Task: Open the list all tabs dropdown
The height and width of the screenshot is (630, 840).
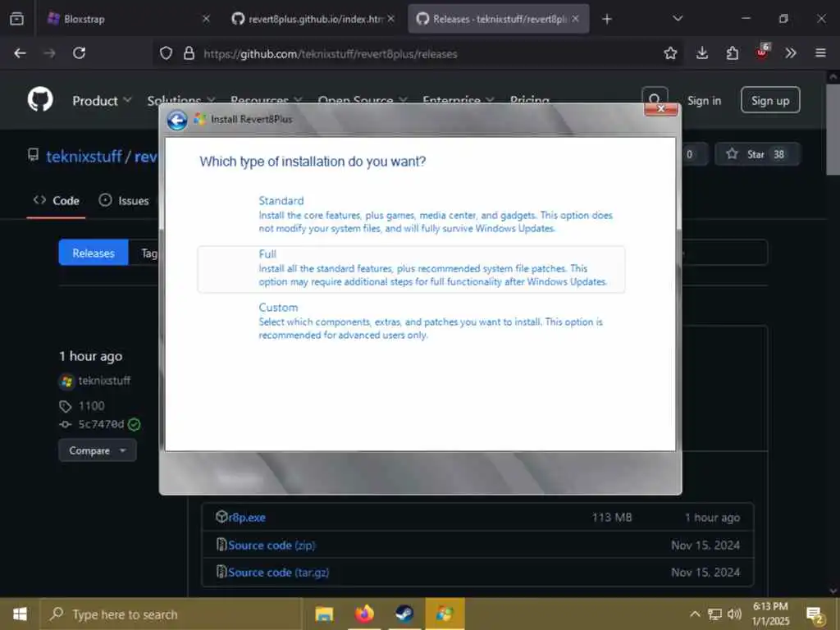Action: coord(678,19)
